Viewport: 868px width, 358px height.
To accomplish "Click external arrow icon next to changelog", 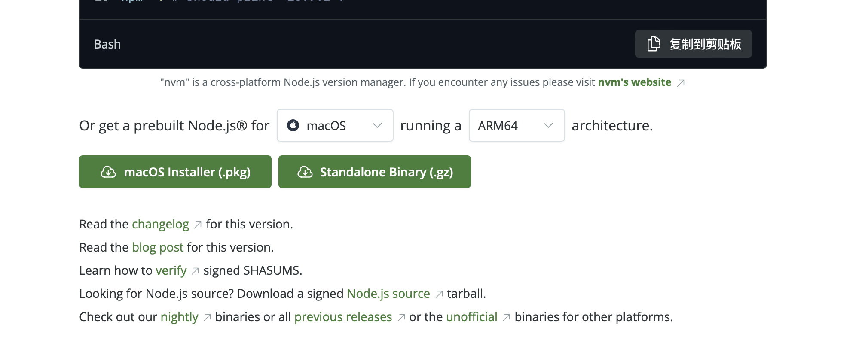I will (198, 225).
